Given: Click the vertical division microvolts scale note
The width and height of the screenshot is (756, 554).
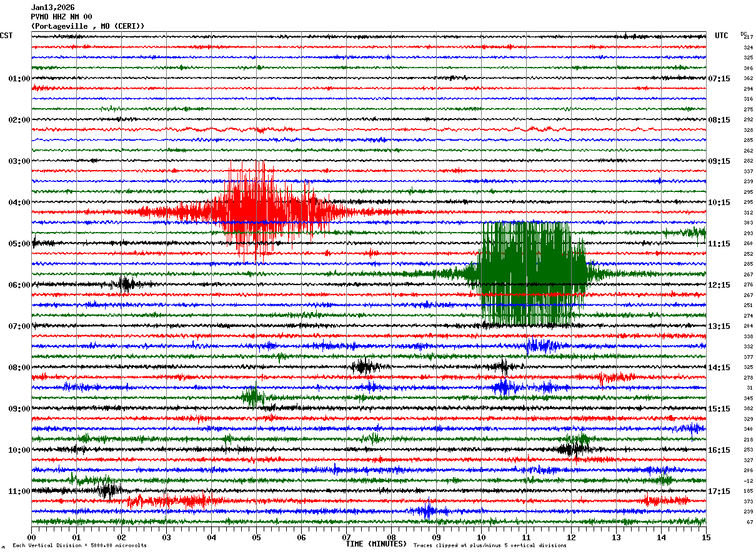Looking at the screenshot, I should pos(79,545).
